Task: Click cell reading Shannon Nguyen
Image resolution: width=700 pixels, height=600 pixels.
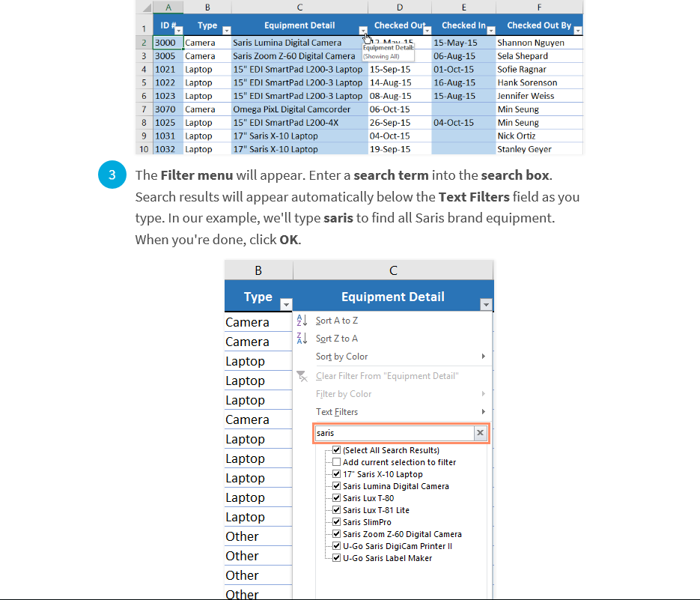Action: (539, 43)
